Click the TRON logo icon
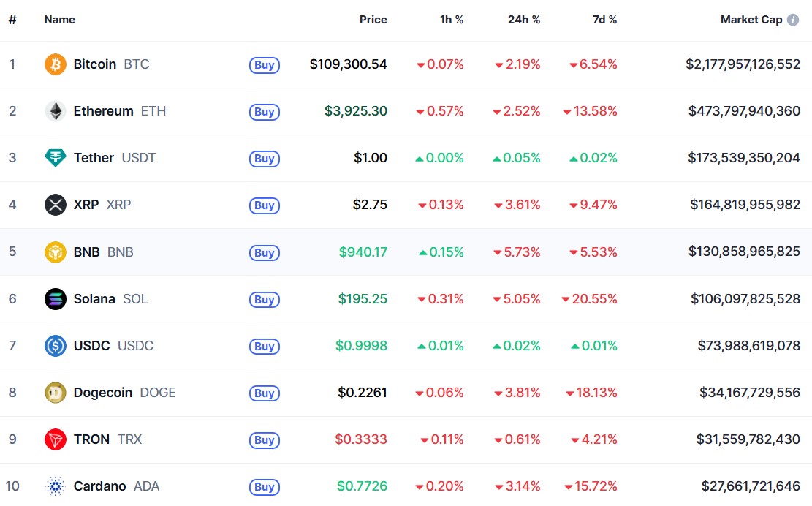 click(x=56, y=439)
